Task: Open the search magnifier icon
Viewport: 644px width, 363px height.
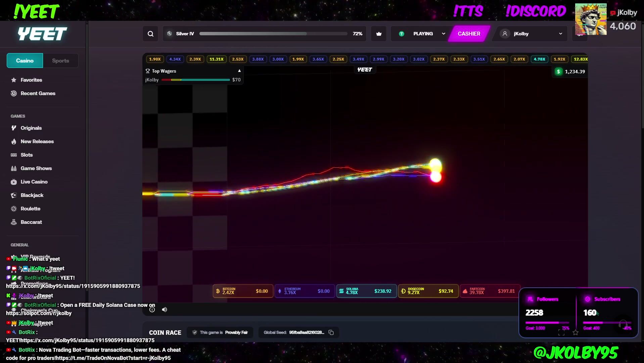Action: click(150, 34)
